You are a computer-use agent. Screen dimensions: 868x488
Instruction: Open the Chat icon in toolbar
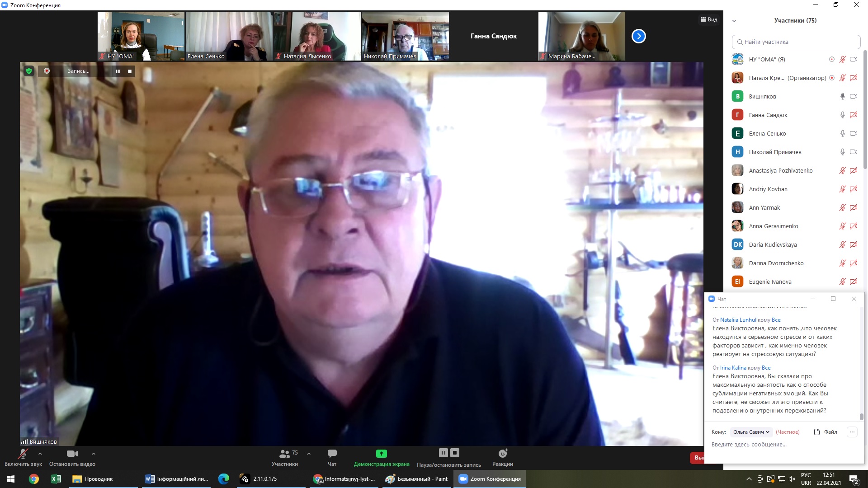(332, 453)
